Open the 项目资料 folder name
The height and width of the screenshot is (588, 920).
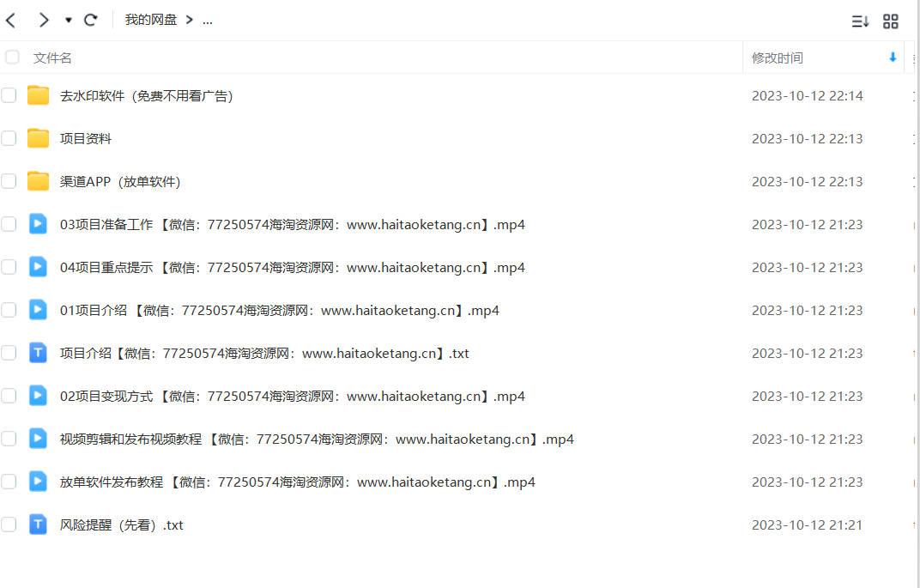point(86,138)
